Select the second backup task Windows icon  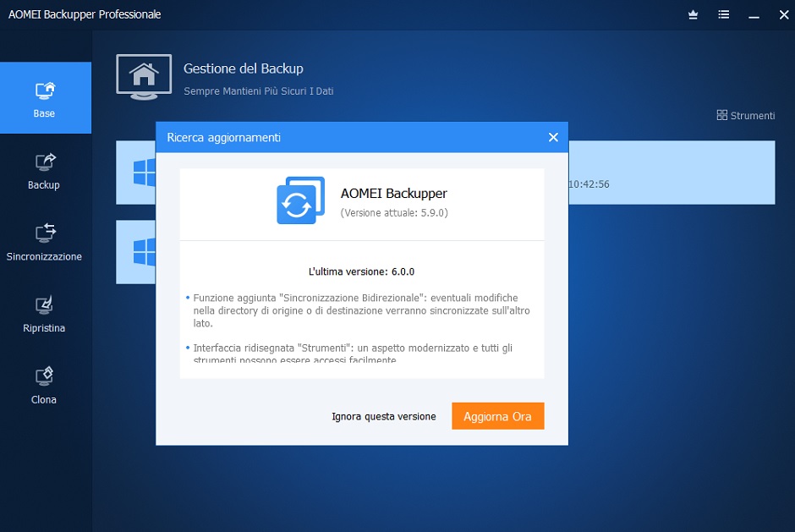[144, 252]
